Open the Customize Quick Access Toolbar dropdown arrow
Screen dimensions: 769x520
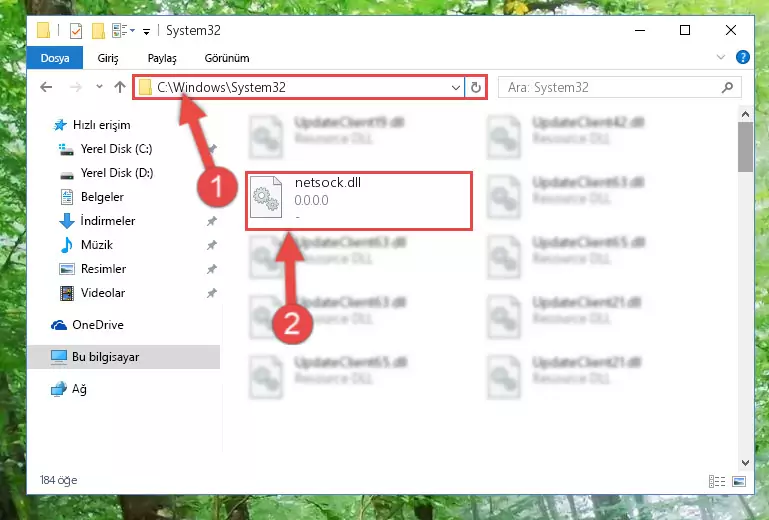pos(146,32)
